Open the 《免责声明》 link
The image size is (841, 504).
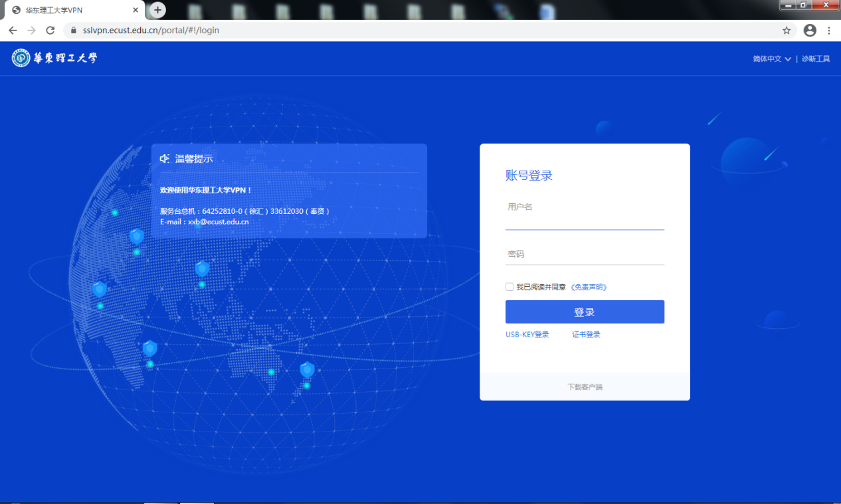[589, 288]
